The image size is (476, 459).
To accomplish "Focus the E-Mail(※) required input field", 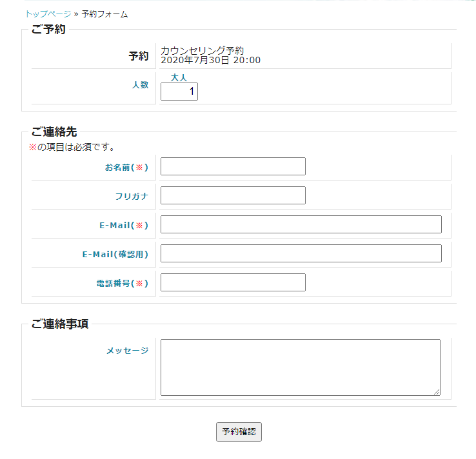I will (x=301, y=224).
